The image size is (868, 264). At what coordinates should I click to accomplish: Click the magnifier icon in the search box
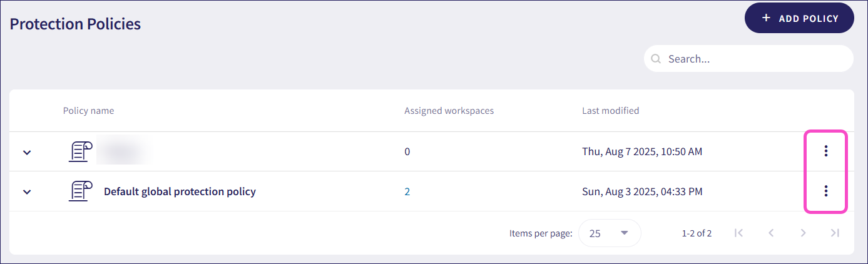[x=656, y=59]
